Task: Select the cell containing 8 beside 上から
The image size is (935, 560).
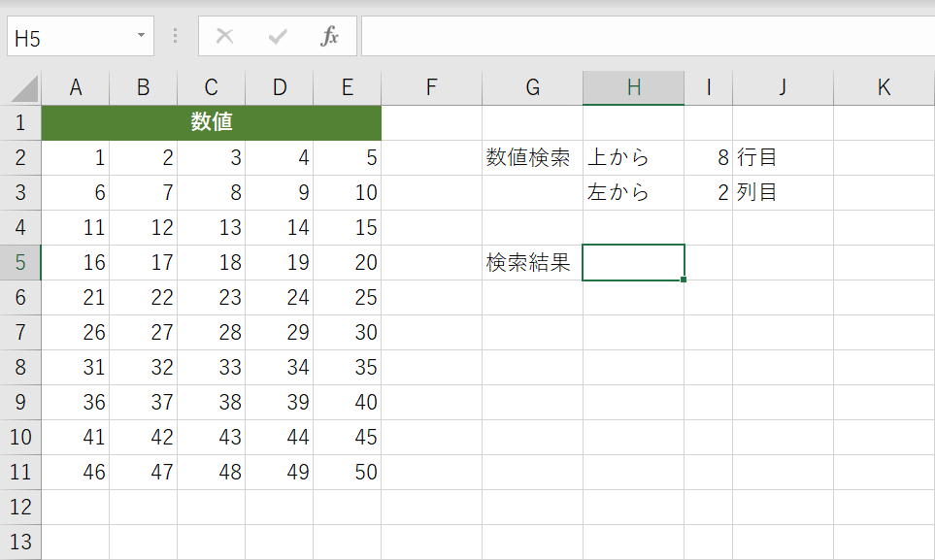Action: coord(708,157)
